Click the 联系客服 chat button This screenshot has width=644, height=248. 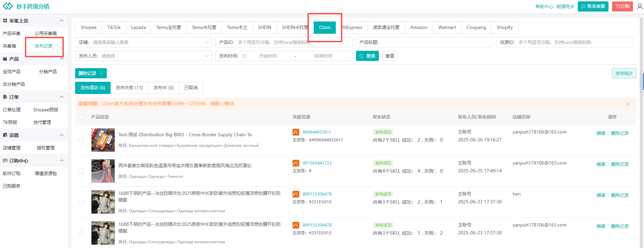593,6
